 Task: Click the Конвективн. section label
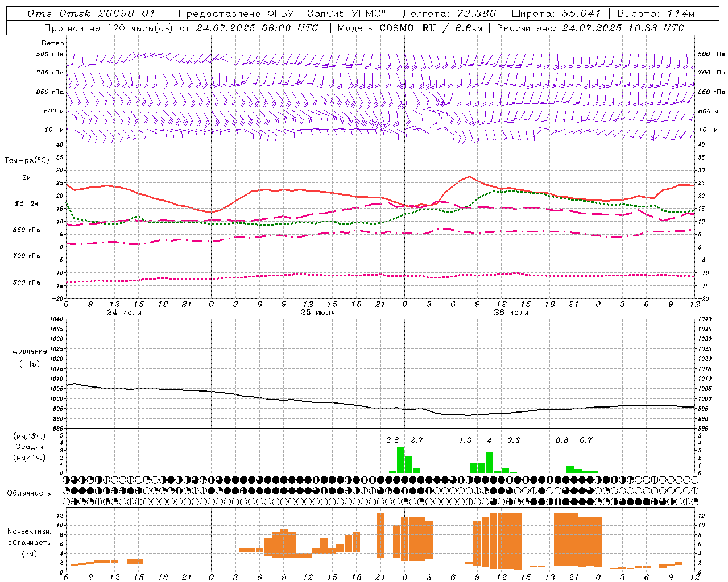point(30,531)
